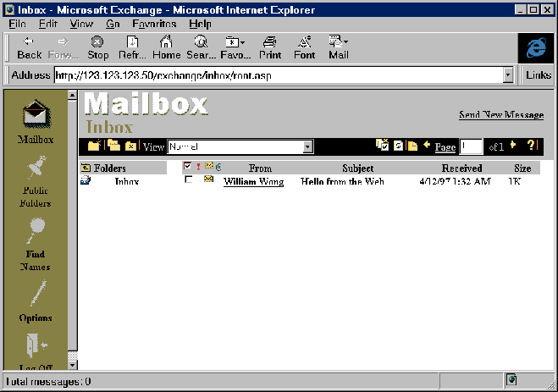Expand the View dropdown list

pos(307,146)
